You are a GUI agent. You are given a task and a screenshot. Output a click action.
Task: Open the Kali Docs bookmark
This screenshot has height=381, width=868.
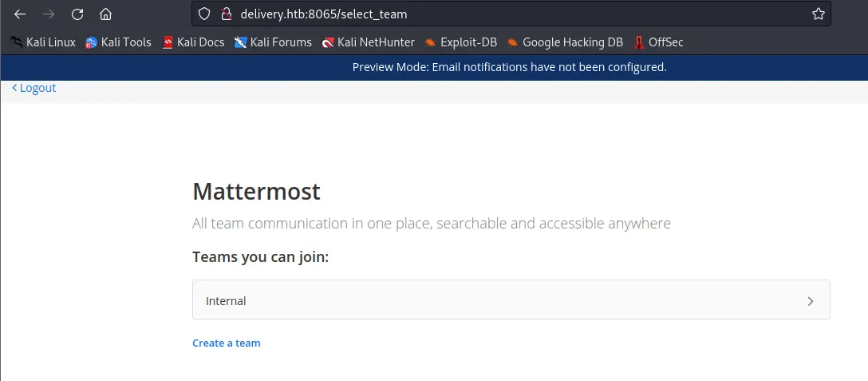point(193,42)
